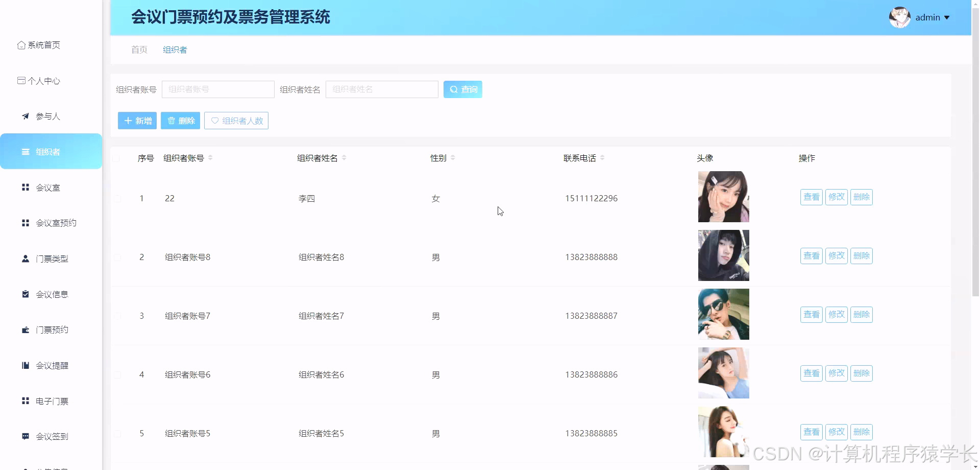The image size is (980, 470).
Task: Select the 会议签到 chat icon
Action: (25, 436)
